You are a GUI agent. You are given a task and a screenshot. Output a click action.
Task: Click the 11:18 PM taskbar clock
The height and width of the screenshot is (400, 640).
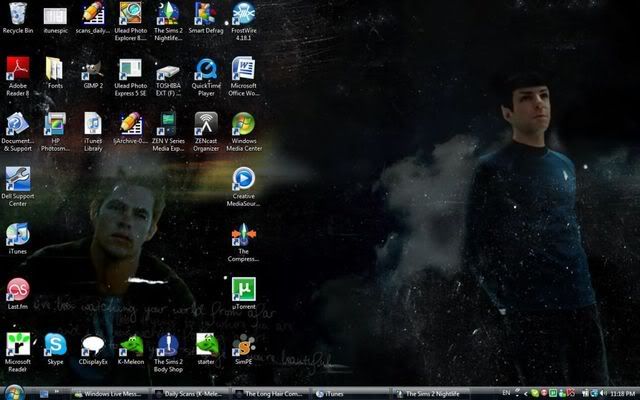tap(623, 394)
